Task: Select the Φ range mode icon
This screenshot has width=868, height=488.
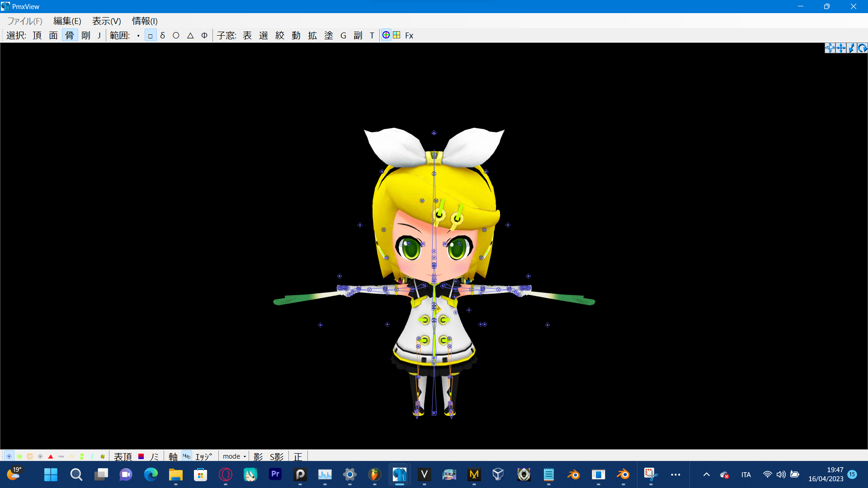Action: click(204, 35)
